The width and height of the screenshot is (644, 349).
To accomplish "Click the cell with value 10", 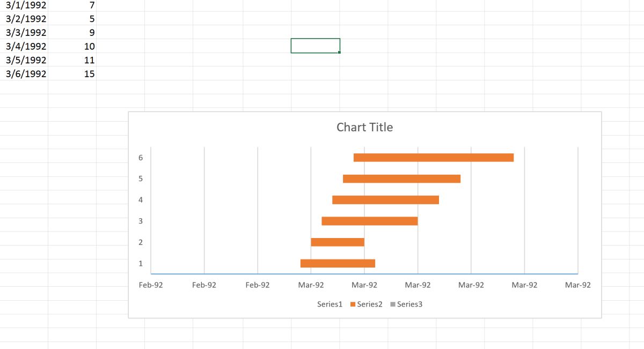I will tap(72, 46).
